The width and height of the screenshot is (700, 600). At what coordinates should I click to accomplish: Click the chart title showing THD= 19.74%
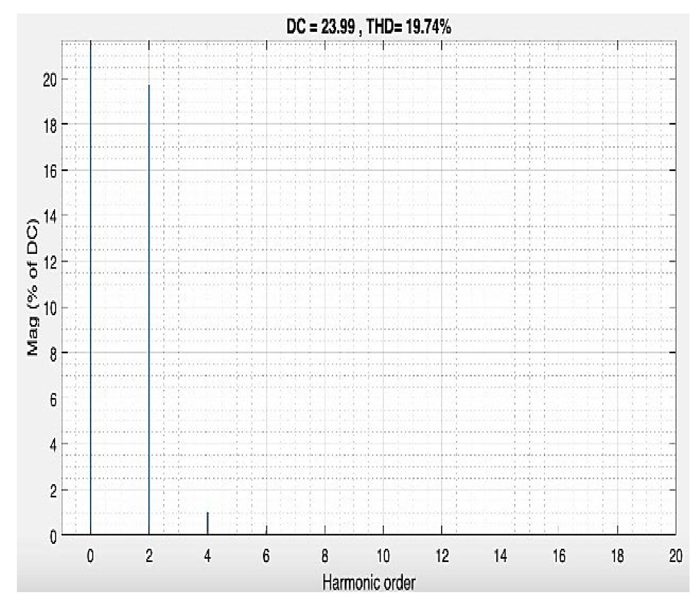point(368,27)
